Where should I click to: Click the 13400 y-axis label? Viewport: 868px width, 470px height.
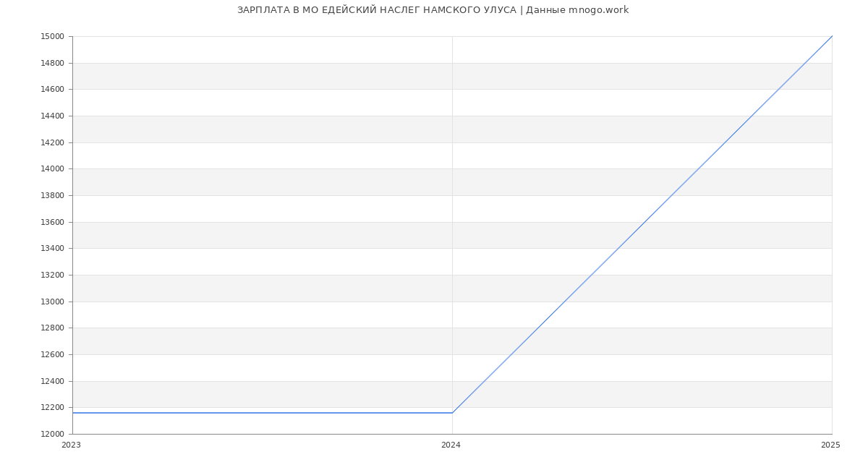pyautogui.click(x=52, y=249)
